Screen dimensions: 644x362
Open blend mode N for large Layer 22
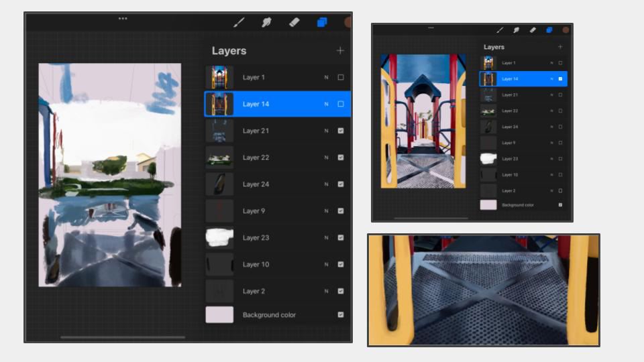tap(327, 158)
